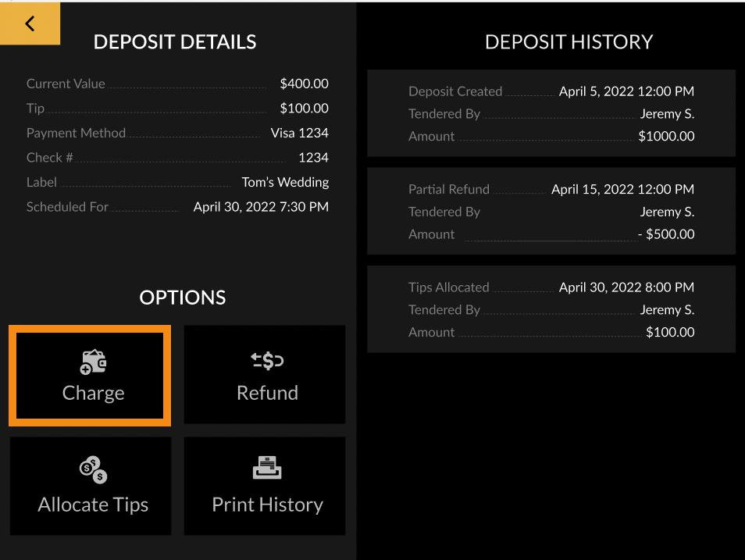Click the date April 30, 2022 8:00 PM

[x=626, y=287]
